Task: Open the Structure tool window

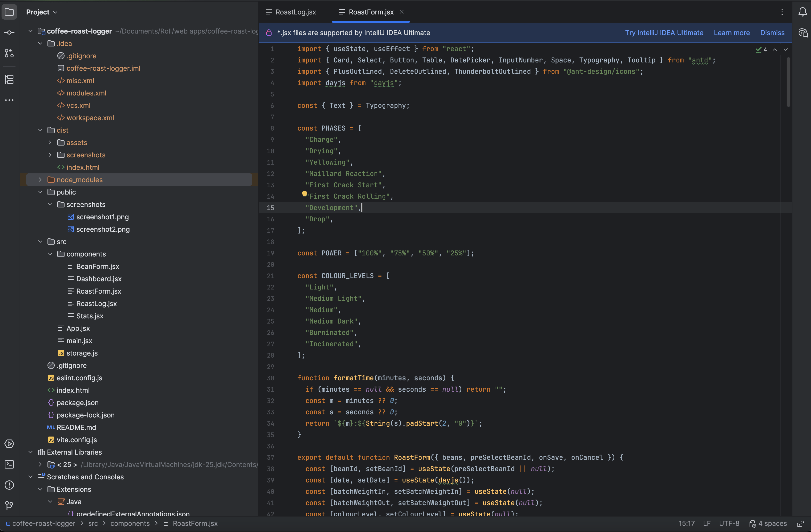Action: click(9, 80)
